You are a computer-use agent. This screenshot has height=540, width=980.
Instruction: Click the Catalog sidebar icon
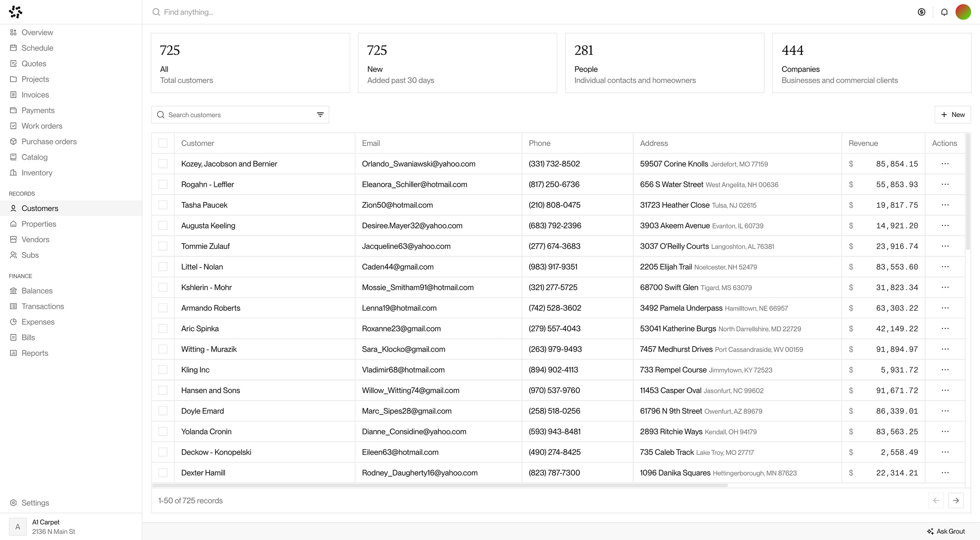coord(13,157)
